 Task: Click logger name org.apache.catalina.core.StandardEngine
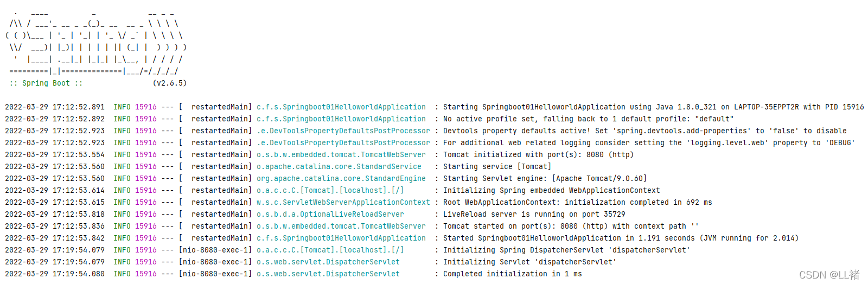[341, 179]
